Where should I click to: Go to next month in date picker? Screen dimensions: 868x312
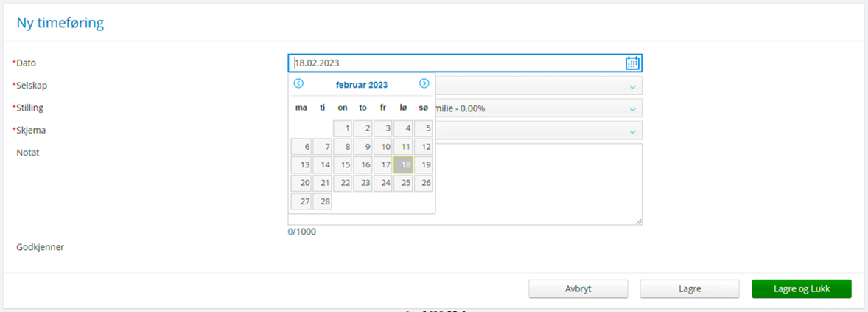tap(424, 84)
